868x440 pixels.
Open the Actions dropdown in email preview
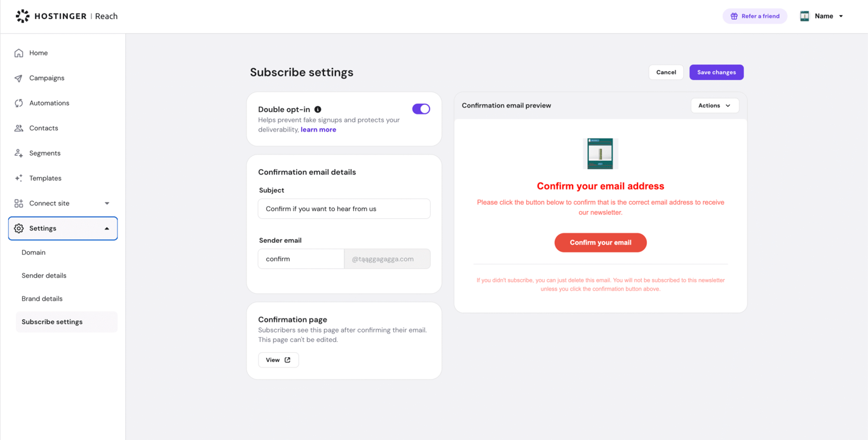(x=715, y=106)
